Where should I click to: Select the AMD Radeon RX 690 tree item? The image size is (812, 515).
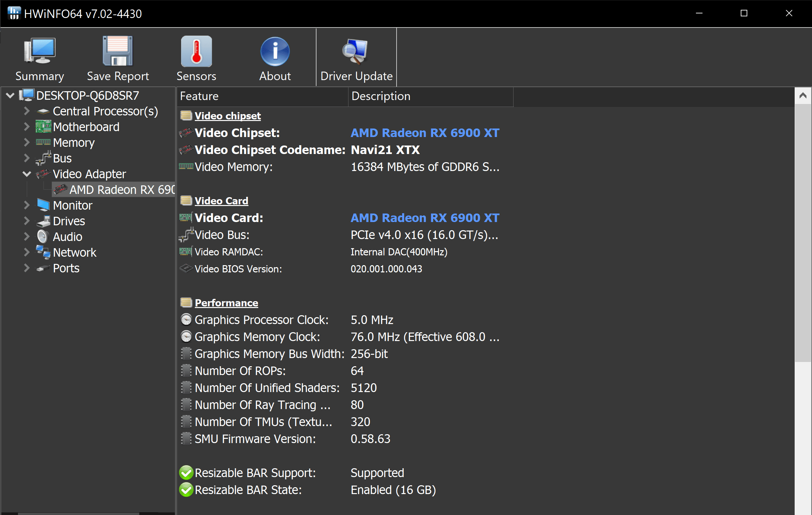click(114, 190)
